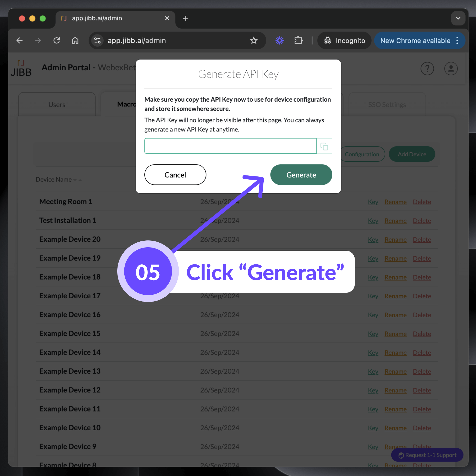Click Delete link for Meeting Room 1
This screenshot has width=476, height=476.
click(422, 202)
